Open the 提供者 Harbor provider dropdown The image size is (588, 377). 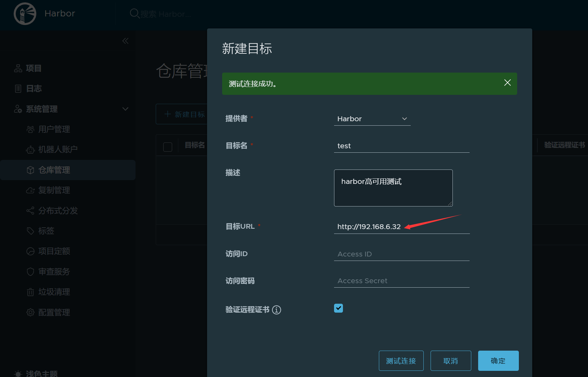[x=372, y=119]
